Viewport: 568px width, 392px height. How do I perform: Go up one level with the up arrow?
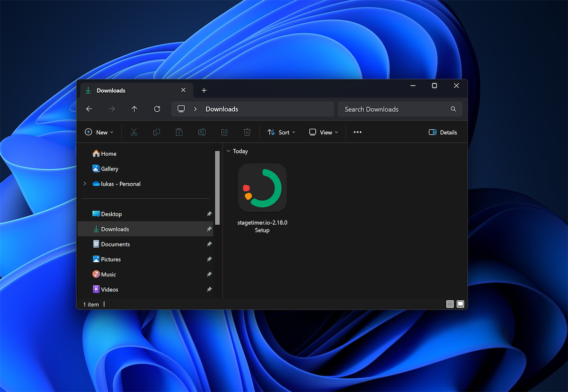click(134, 109)
